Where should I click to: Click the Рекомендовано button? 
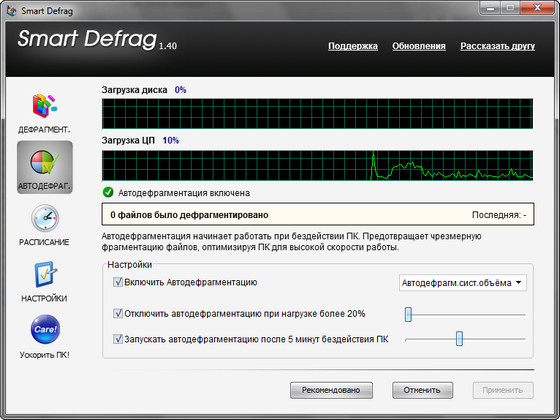(331, 390)
